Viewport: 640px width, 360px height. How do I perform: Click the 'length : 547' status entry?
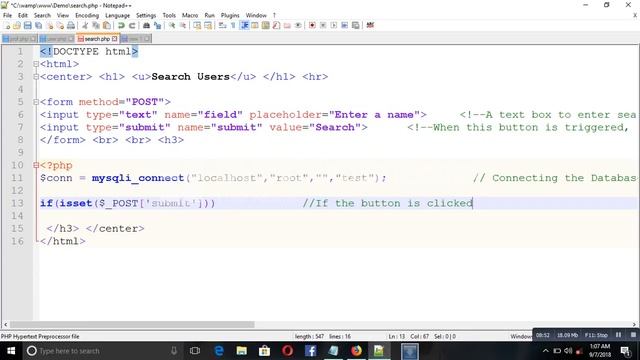point(309,336)
